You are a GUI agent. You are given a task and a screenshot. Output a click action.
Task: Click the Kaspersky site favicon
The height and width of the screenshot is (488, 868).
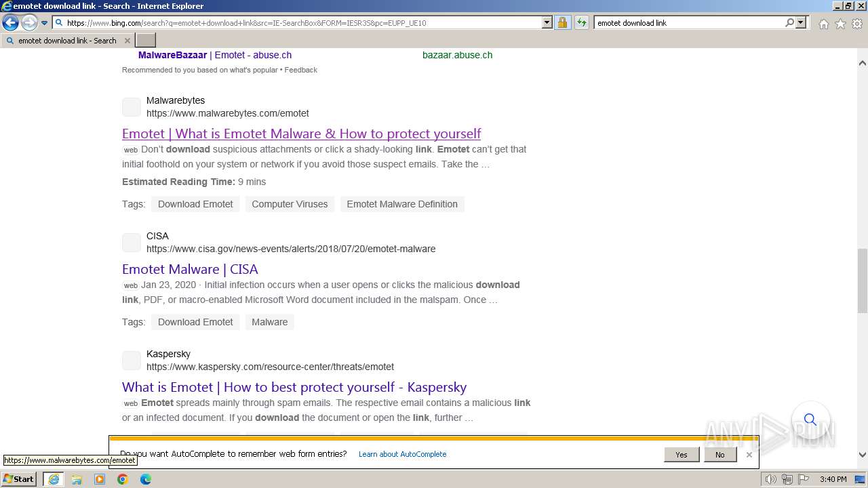(x=132, y=361)
